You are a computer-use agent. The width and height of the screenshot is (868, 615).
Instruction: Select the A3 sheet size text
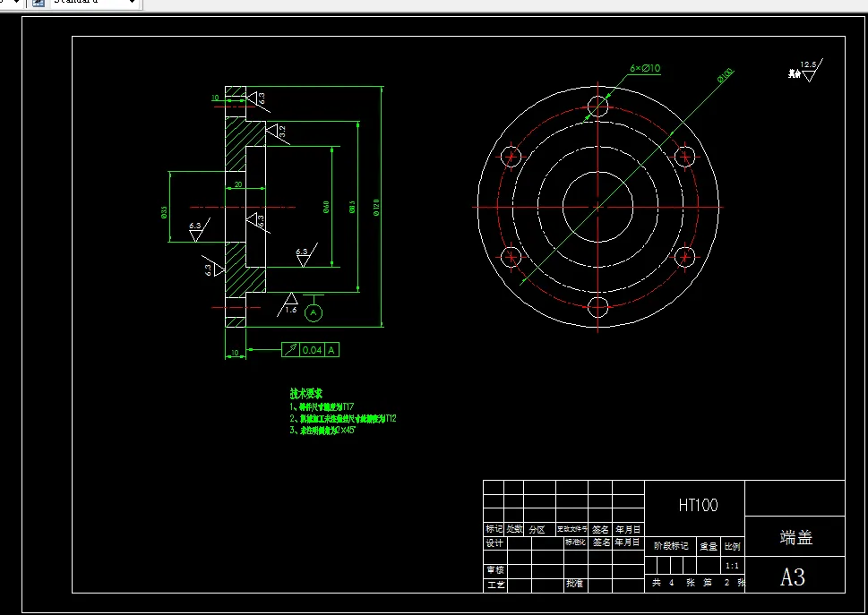click(x=793, y=577)
